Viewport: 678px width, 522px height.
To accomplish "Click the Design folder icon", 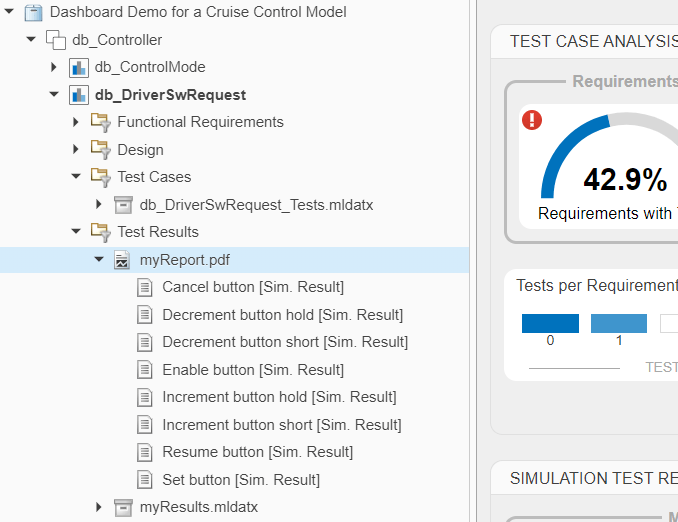I will click(x=101, y=150).
